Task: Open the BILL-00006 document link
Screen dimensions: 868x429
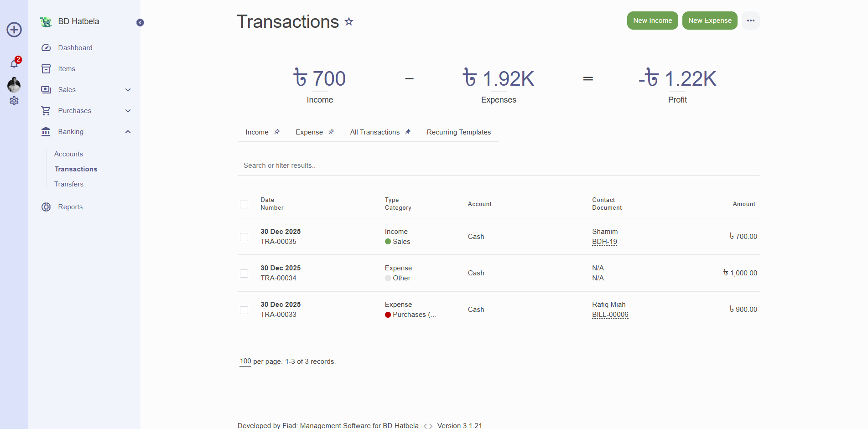Action: pos(610,315)
